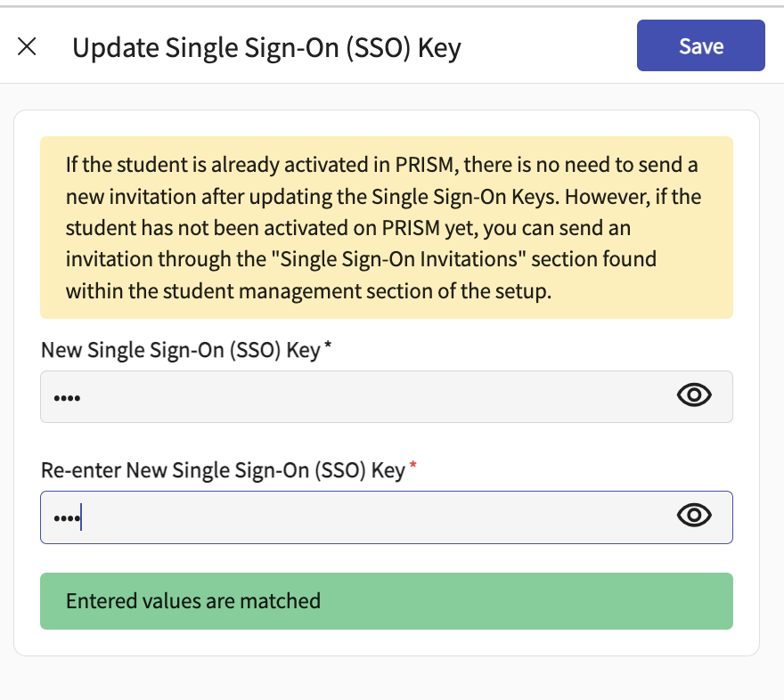Click the asterisk beside New SSO Key label
The height and width of the screenshot is (700, 784).
tap(328, 348)
